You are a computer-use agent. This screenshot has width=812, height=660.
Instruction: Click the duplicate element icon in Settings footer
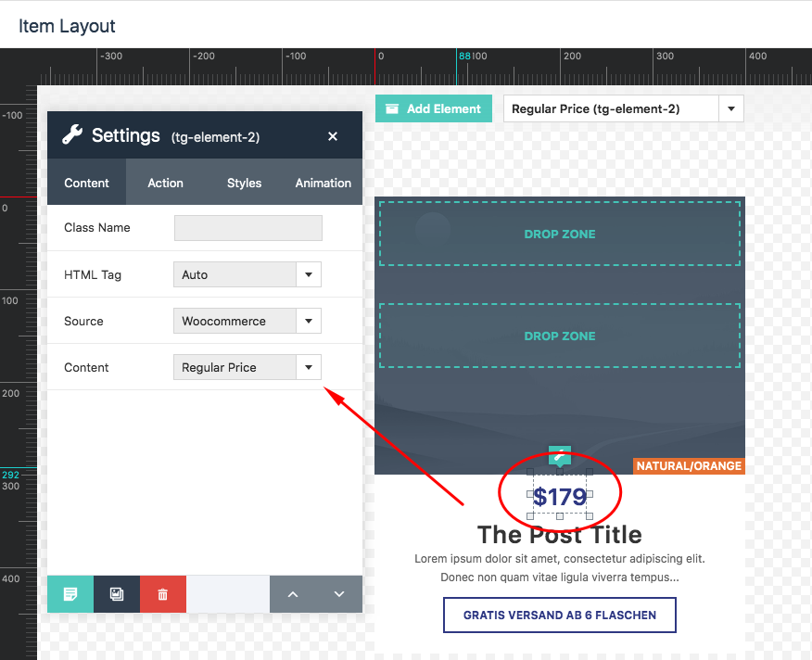(117, 594)
